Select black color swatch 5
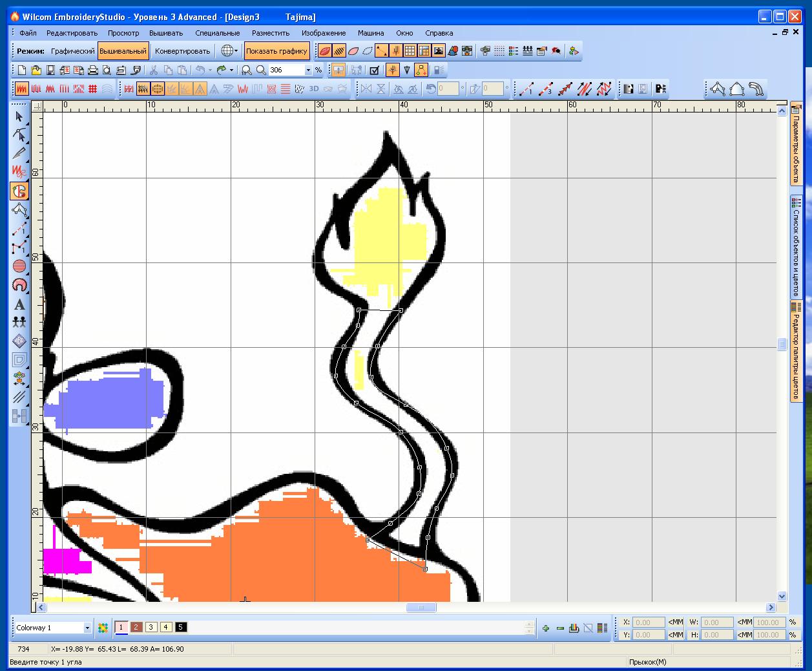The width and height of the screenshot is (812, 671). (181, 627)
